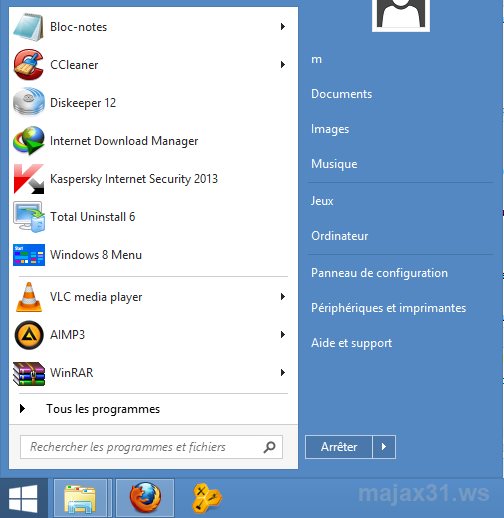Open Périphériques et imprimantes
The height and width of the screenshot is (518, 504).
coord(389,308)
